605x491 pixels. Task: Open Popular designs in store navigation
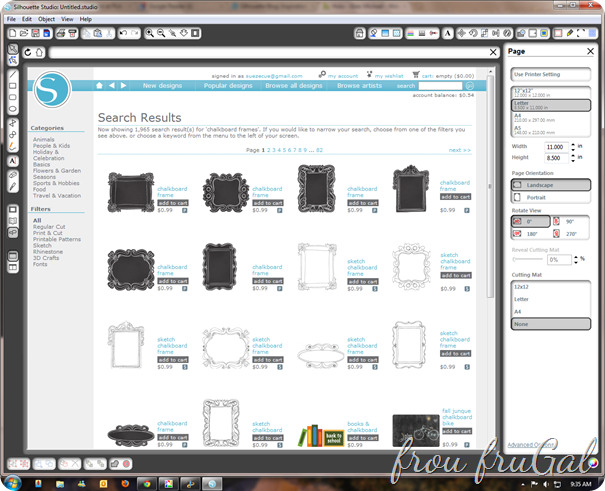(x=228, y=86)
